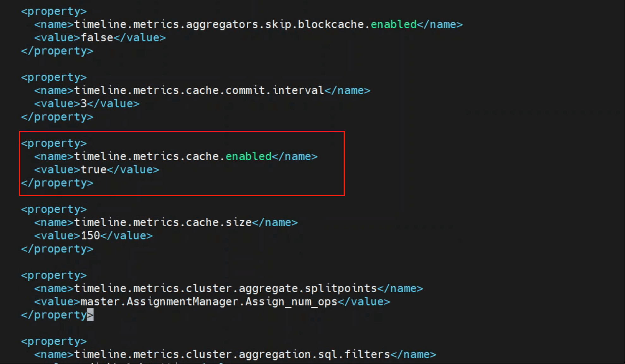Screen dimensions: 625x364
Task: Click the closing value tag after 'false'
Action: (x=140, y=38)
